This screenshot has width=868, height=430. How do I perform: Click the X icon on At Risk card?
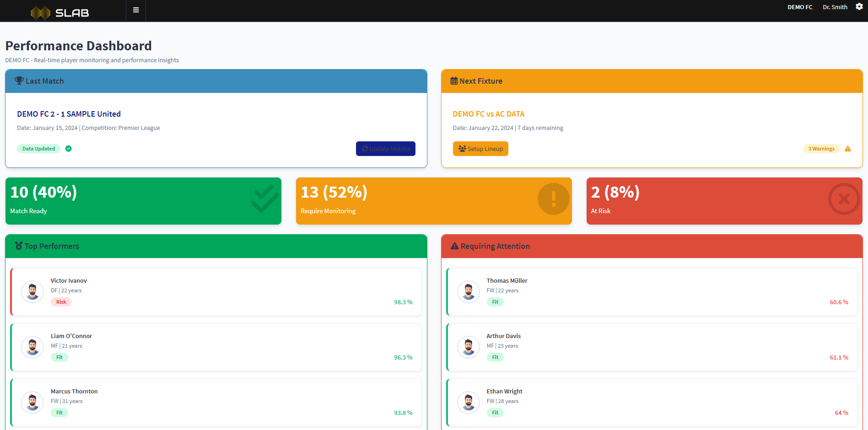click(844, 199)
